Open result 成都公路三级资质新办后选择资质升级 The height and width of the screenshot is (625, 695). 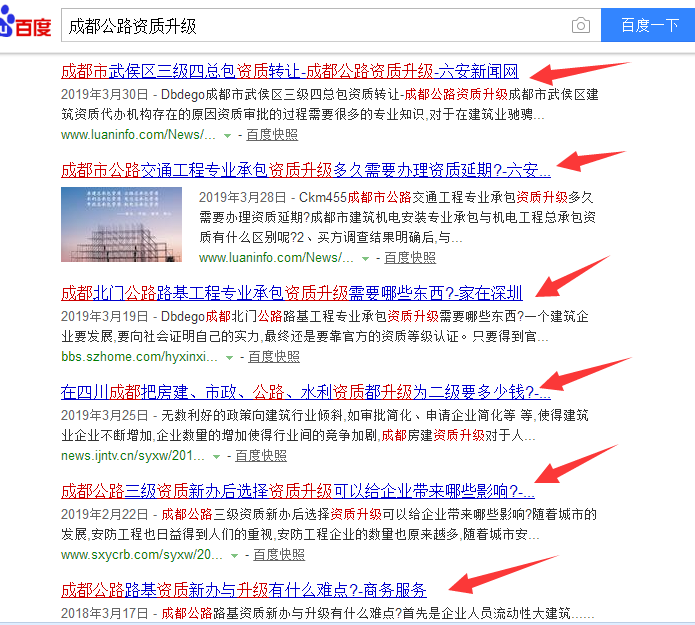tap(298, 491)
